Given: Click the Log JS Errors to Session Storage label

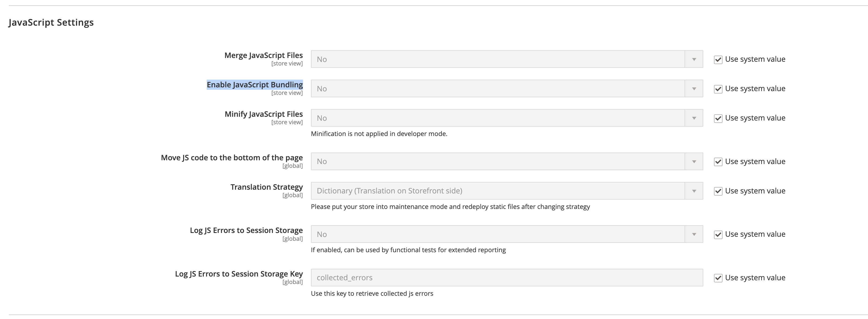Looking at the screenshot, I should point(246,230).
